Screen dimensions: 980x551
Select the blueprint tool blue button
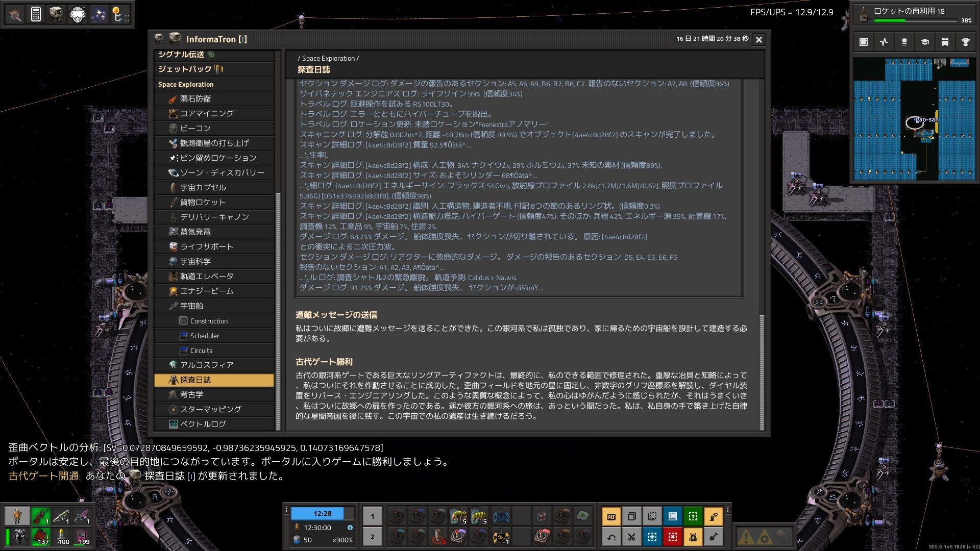pyautogui.click(x=673, y=516)
